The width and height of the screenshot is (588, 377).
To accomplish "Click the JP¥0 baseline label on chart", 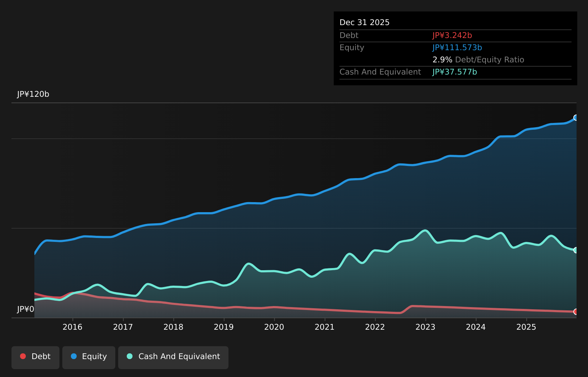I will [25, 309].
